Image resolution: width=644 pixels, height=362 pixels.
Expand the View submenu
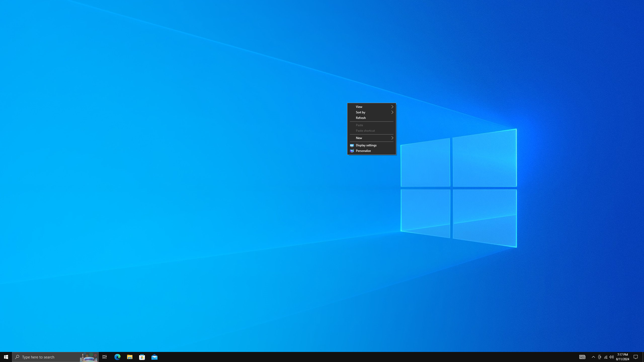point(372,107)
